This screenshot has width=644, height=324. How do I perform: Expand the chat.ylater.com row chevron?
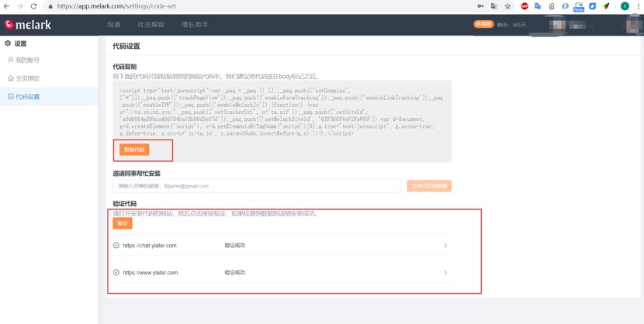445,245
